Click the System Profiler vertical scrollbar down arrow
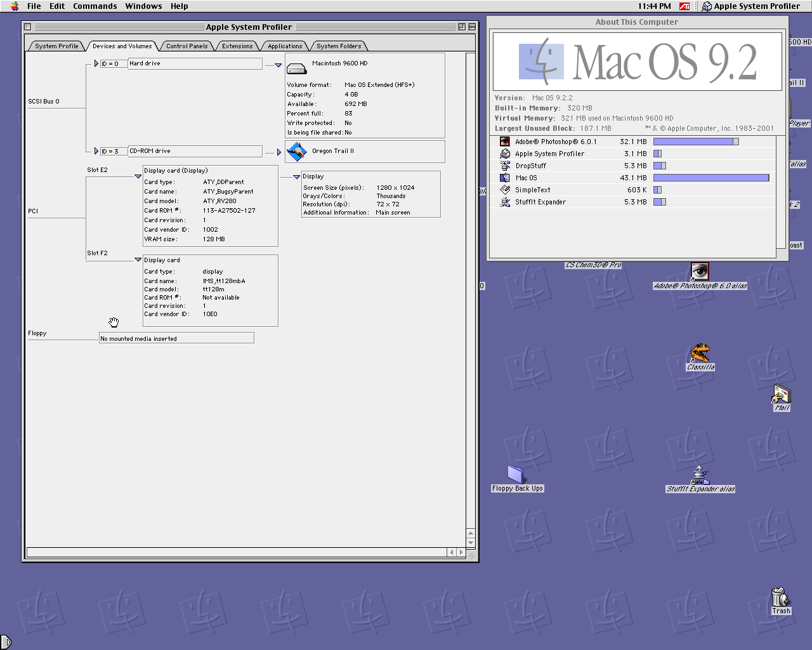The height and width of the screenshot is (650, 812). click(x=471, y=543)
